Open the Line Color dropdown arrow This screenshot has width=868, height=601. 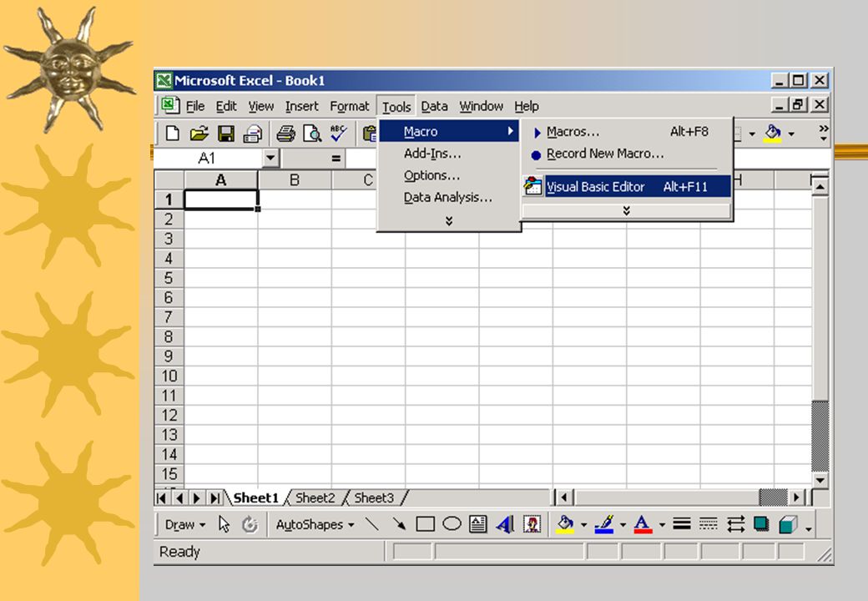coord(623,525)
